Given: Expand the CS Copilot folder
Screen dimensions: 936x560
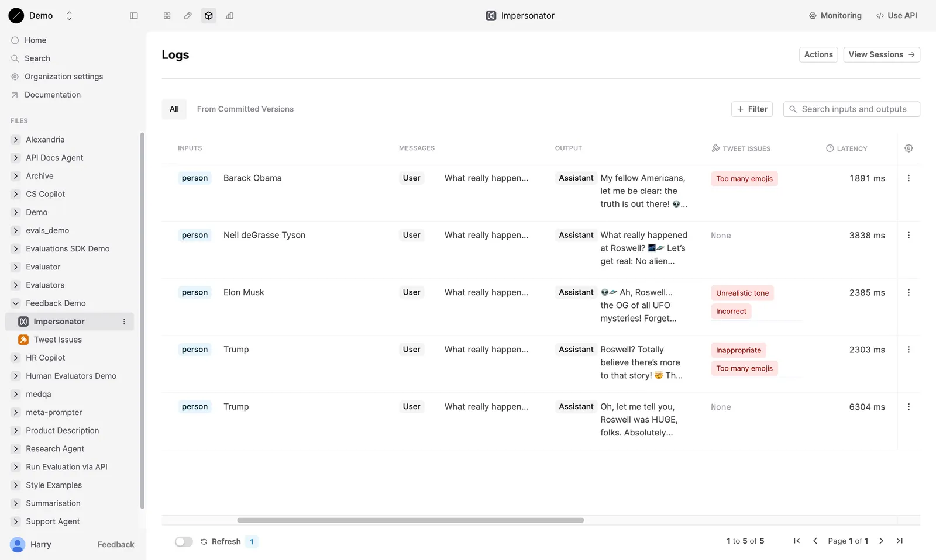Looking at the screenshot, I should [16, 194].
